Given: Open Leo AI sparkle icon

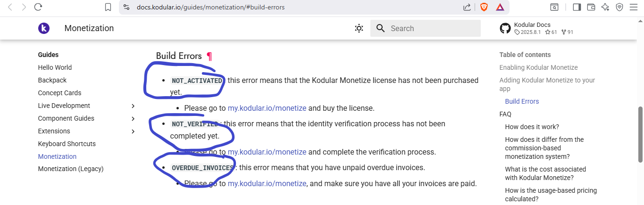Looking at the screenshot, I should (x=605, y=7).
